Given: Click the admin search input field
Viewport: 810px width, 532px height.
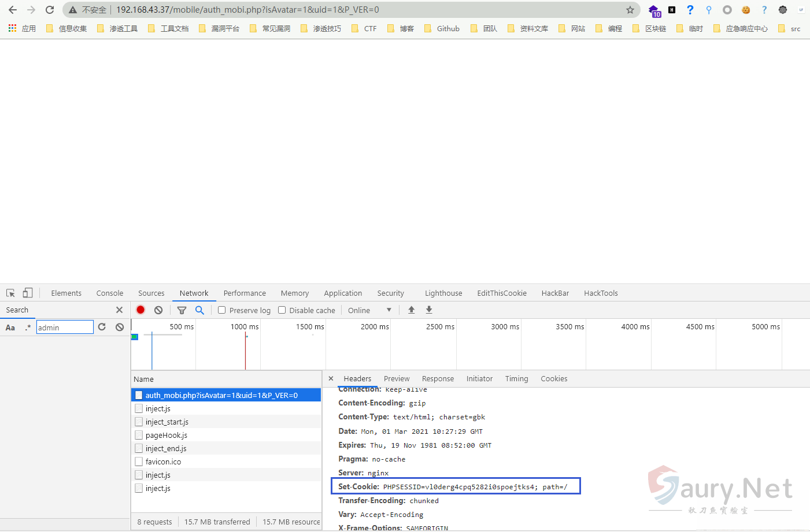Looking at the screenshot, I should (65, 328).
